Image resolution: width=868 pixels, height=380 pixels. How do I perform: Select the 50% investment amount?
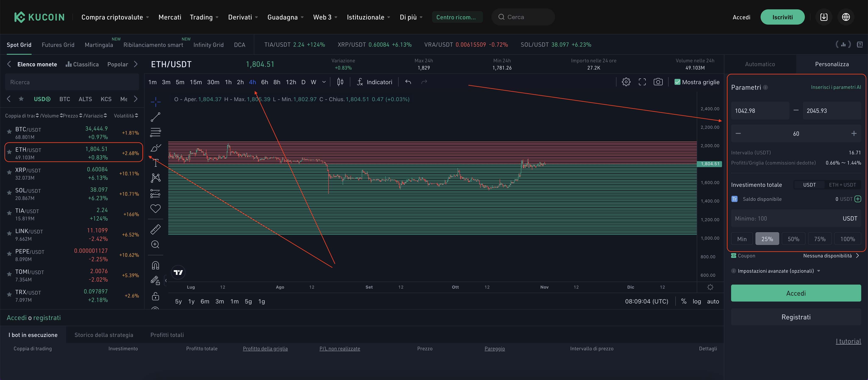coord(793,239)
